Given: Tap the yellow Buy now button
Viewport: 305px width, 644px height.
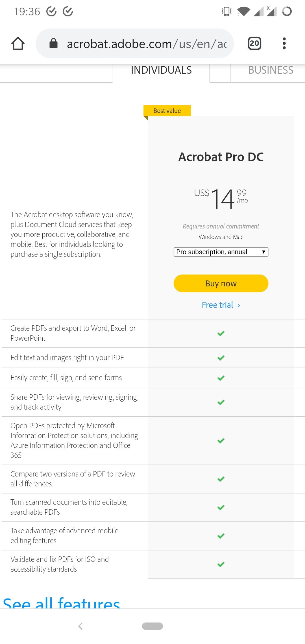Looking at the screenshot, I should tap(221, 283).
